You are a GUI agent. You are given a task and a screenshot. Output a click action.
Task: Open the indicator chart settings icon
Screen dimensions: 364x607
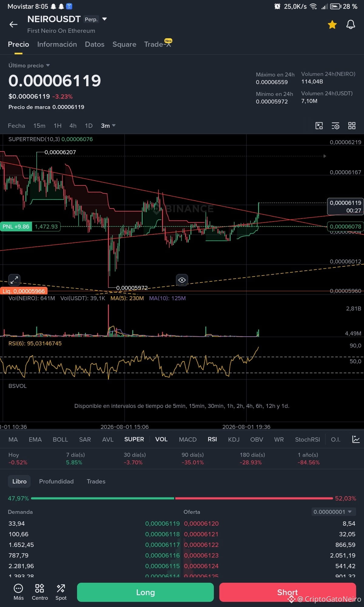point(356,439)
